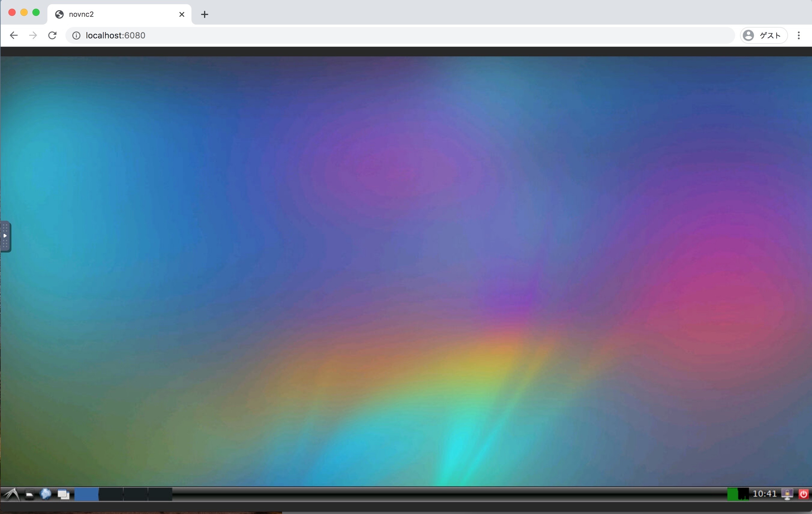Switch to the fourth workspace

160,495
